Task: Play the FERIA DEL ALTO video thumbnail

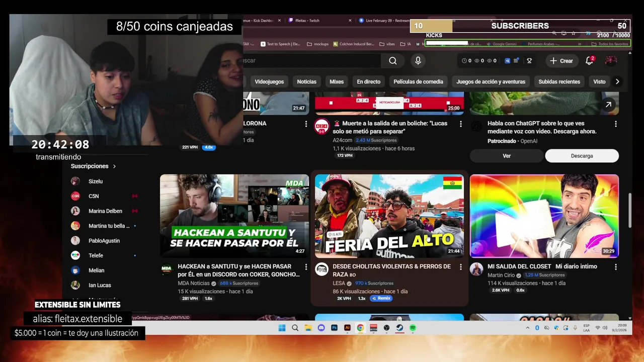Action: click(x=389, y=216)
